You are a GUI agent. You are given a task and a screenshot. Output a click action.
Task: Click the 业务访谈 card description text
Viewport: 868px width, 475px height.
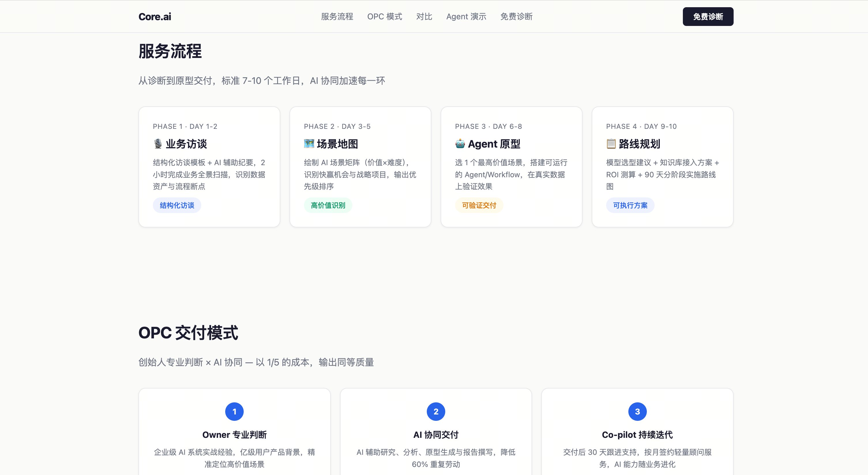click(x=209, y=174)
